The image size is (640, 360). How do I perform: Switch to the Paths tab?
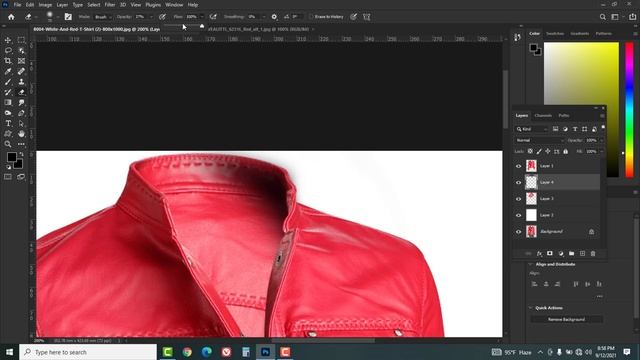[564, 116]
